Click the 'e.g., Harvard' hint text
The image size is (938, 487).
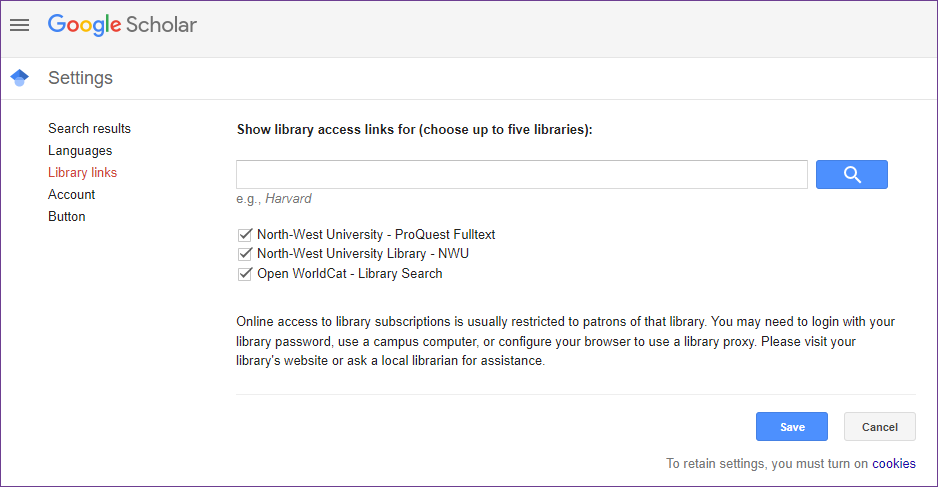[274, 199]
